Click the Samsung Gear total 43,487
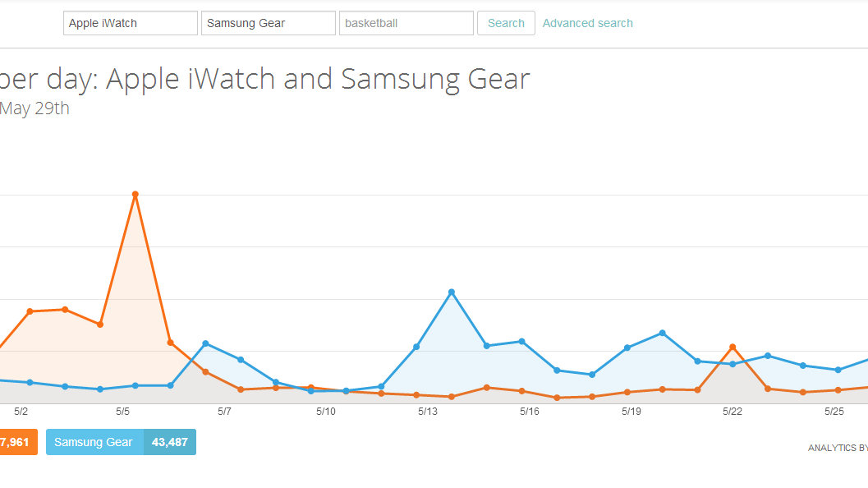The height and width of the screenshot is (488, 868). (171, 441)
